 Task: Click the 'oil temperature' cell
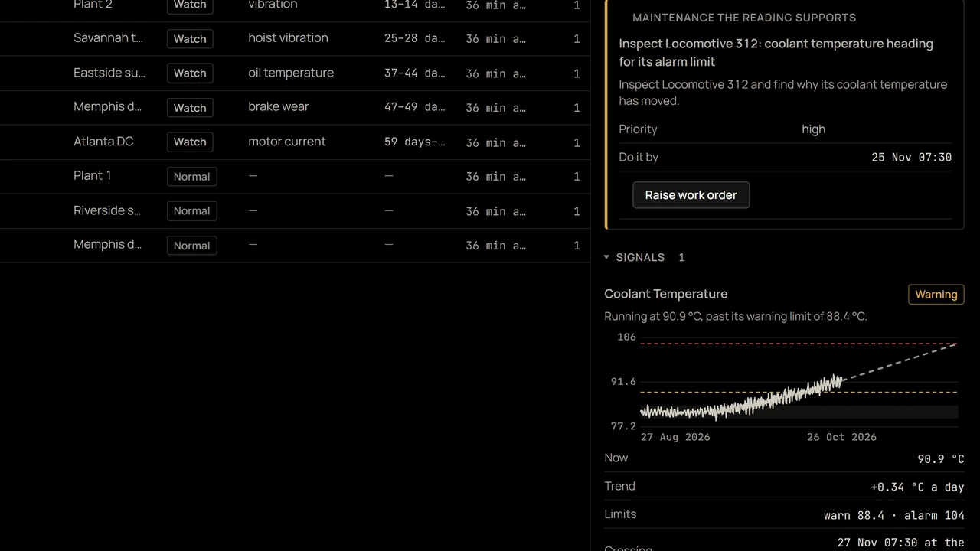[291, 73]
